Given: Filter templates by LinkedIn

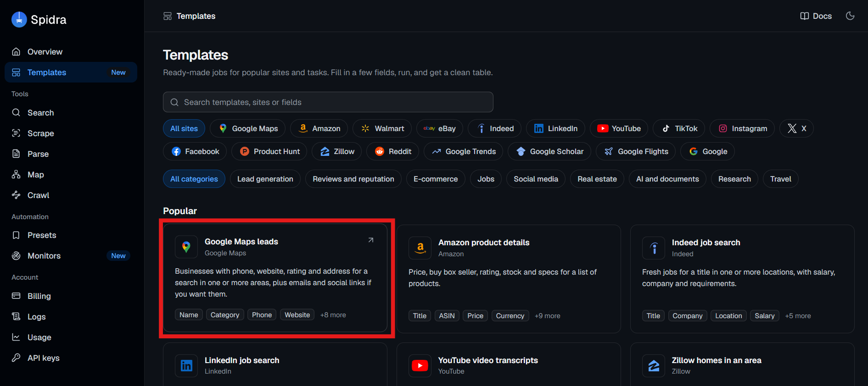Looking at the screenshot, I should pos(555,128).
